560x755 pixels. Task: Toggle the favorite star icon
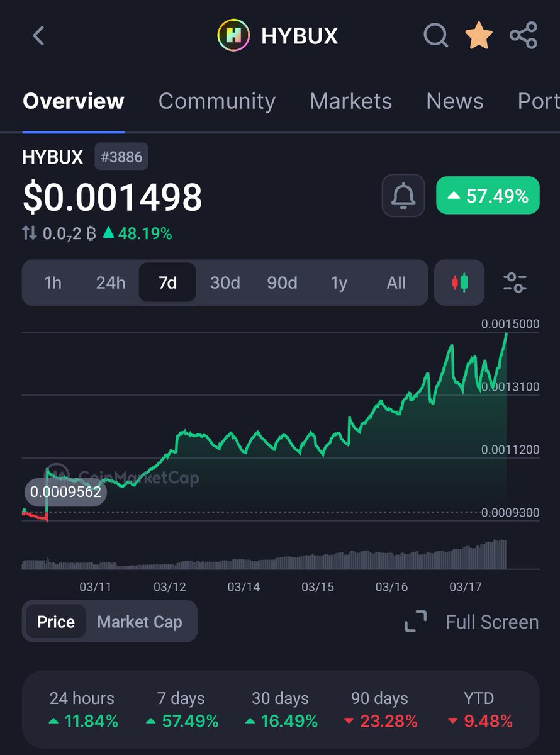pyautogui.click(x=479, y=35)
